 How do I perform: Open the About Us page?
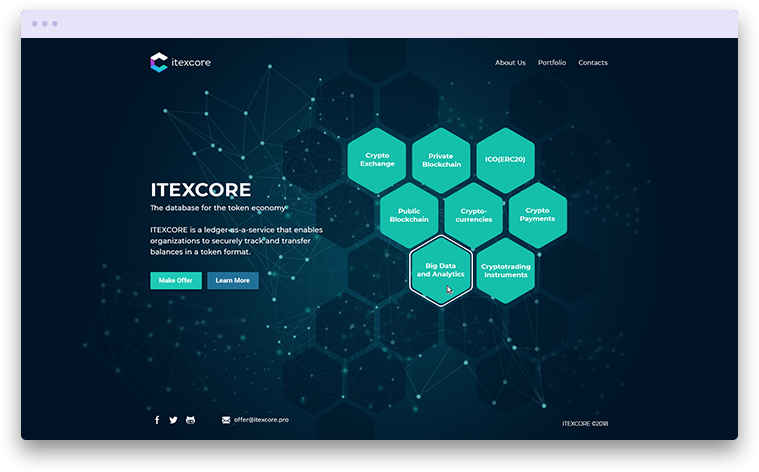coord(510,63)
